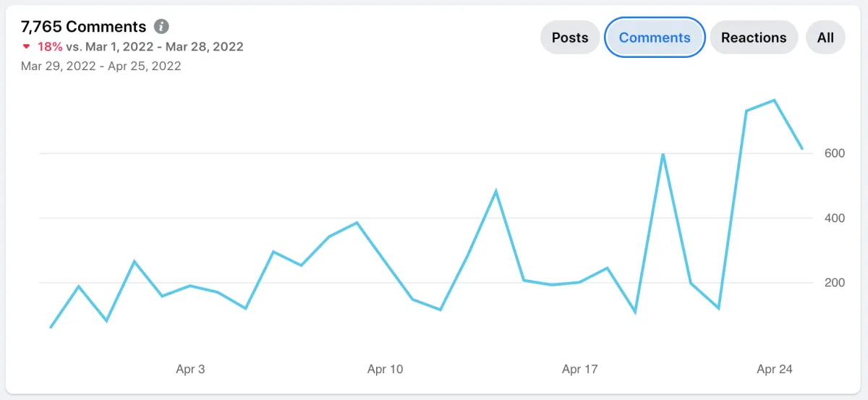This screenshot has height=400, width=868.
Task: Click the Apr 10 axis label
Action: click(x=385, y=369)
